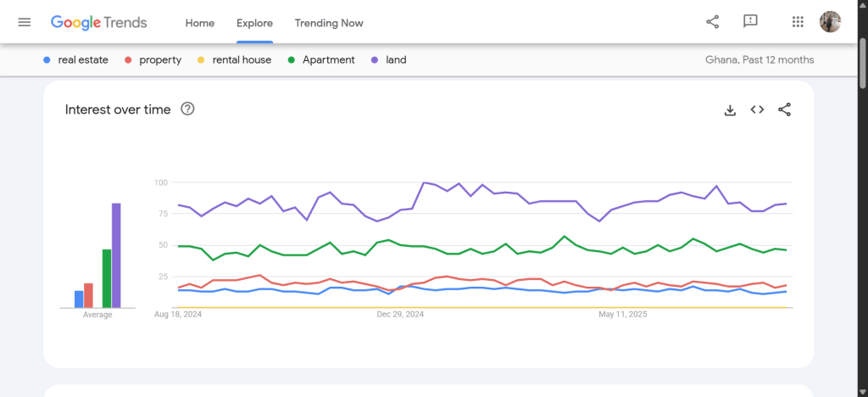868x397 pixels.
Task: Click the purple land dot
Action: (375, 59)
